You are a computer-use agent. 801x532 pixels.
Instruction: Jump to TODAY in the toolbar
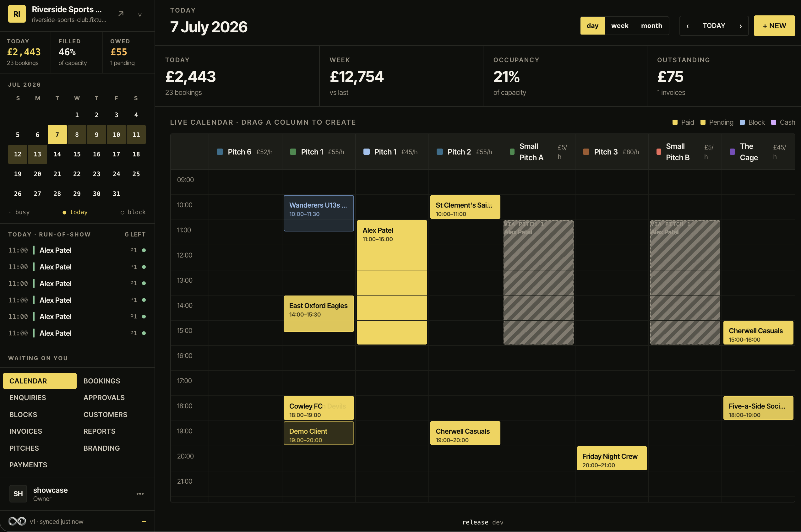point(714,26)
